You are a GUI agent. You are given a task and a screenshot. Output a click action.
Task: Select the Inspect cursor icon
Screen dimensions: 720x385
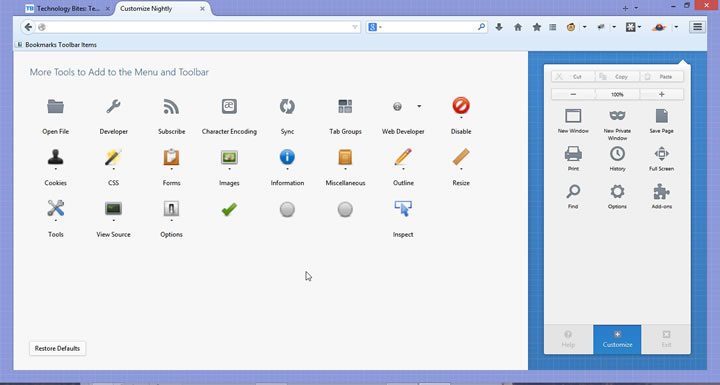click(403, 209)
